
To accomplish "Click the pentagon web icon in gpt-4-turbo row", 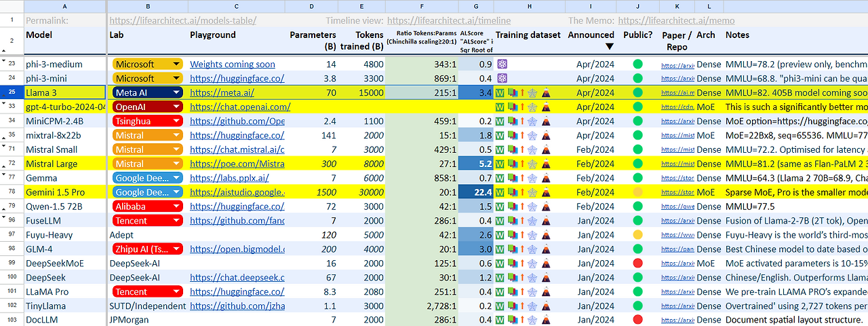I will [x=532, y=107].
